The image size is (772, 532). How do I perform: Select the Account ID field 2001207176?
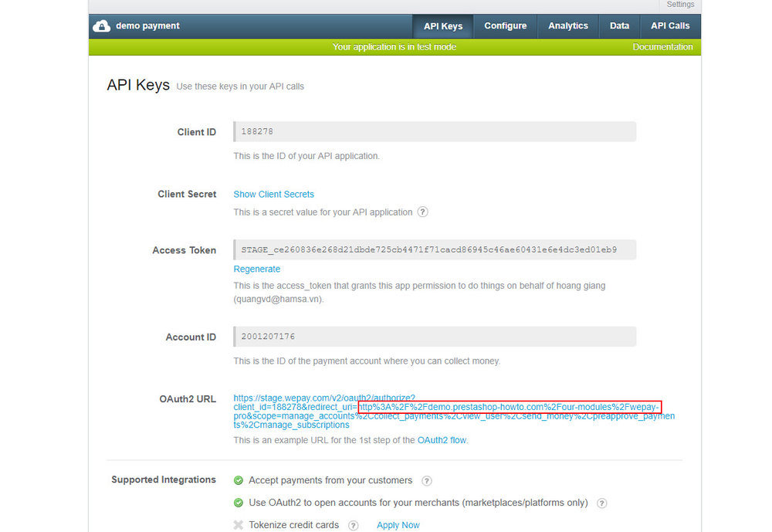[x=435, y=337]
